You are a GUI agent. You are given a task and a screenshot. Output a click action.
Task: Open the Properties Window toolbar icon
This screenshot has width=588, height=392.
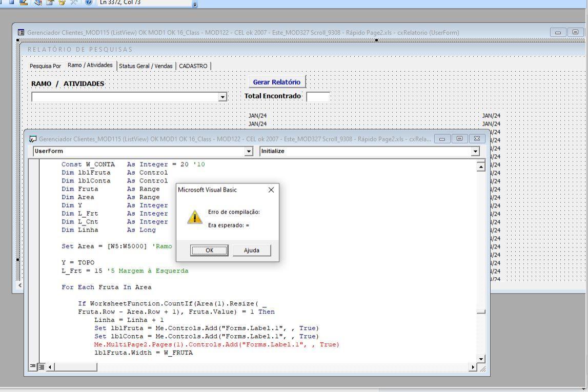click(x=50, y=2)
